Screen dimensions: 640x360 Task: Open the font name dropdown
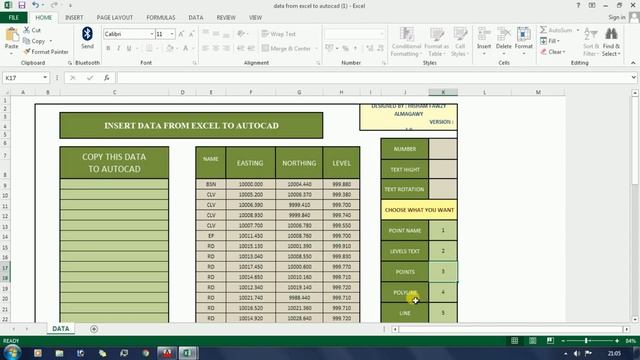(x=152, y=34)
